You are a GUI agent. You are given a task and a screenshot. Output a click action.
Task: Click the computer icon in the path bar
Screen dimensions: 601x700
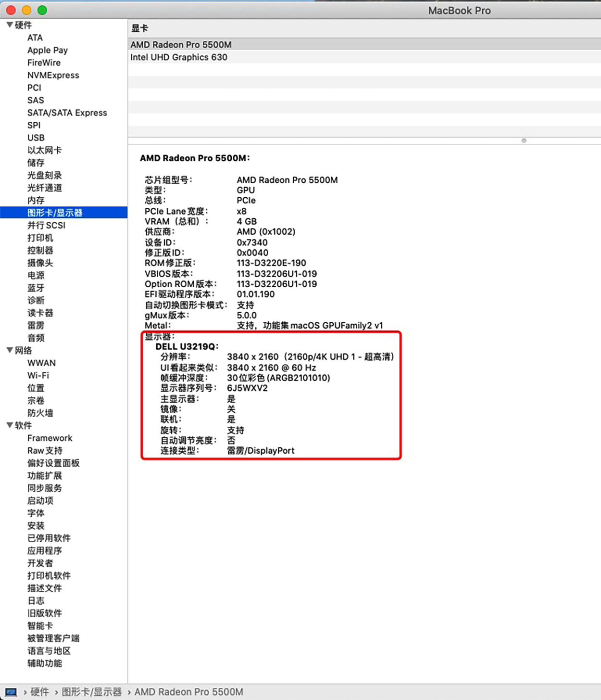tap(11, 692)
